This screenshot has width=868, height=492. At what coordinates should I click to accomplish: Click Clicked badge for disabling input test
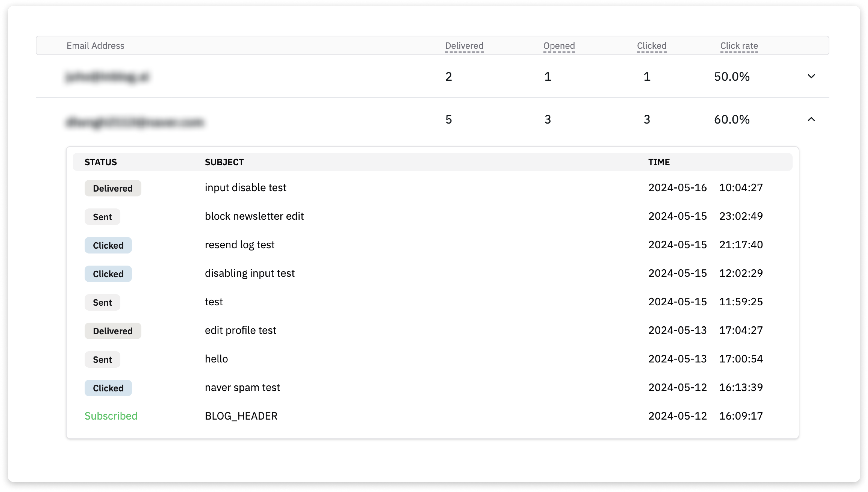coord(108,274)
